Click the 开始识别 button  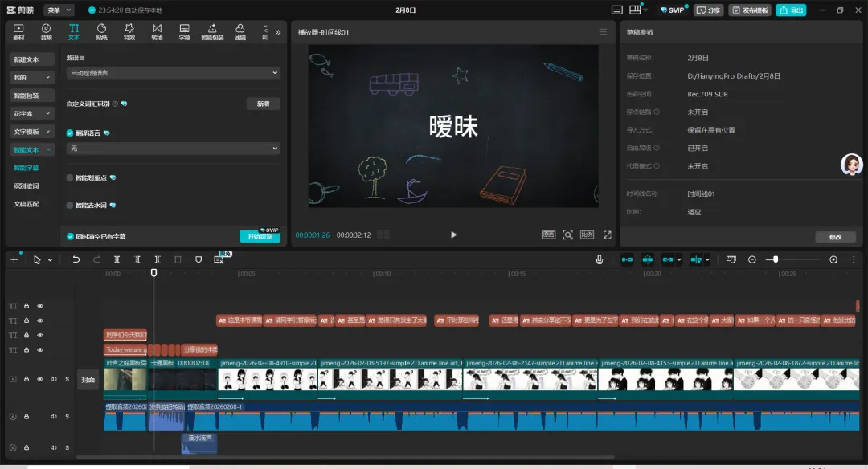click(260, 236)
